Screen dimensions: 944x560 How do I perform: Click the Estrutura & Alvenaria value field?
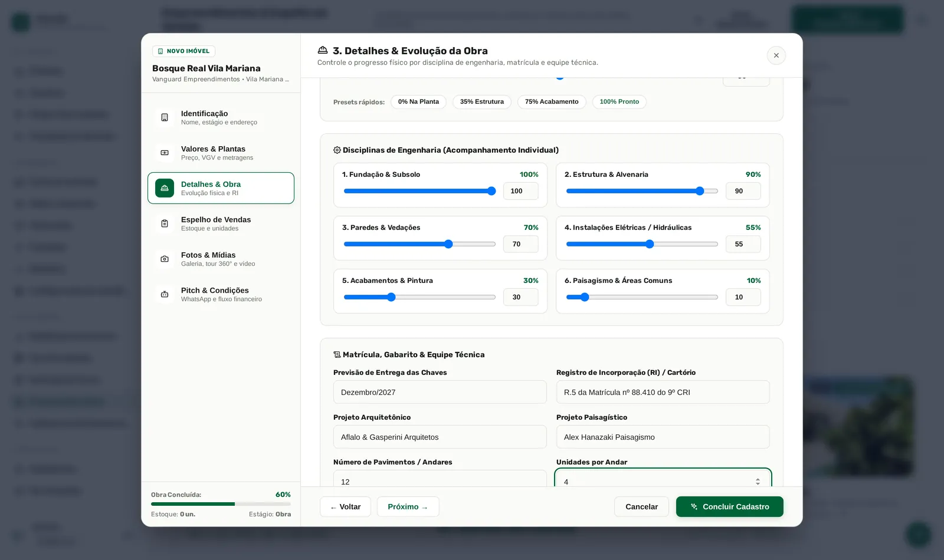[x=743, y=191]
